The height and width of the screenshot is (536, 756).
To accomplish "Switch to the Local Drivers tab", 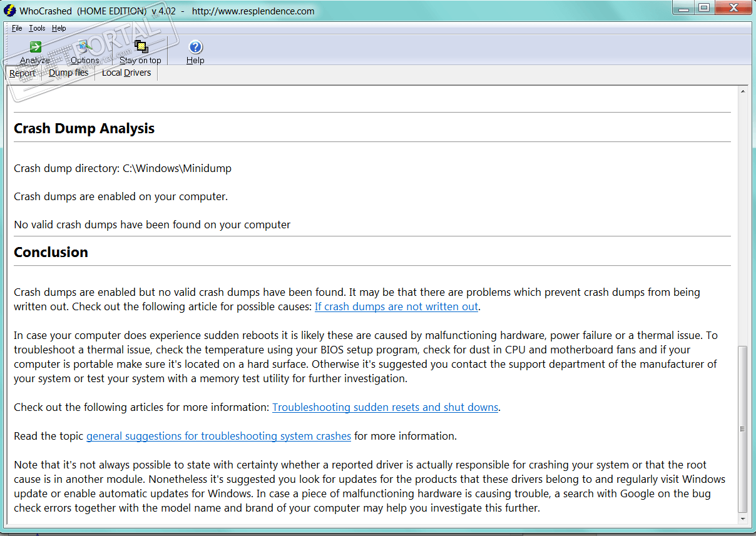I will pos(126,73).
